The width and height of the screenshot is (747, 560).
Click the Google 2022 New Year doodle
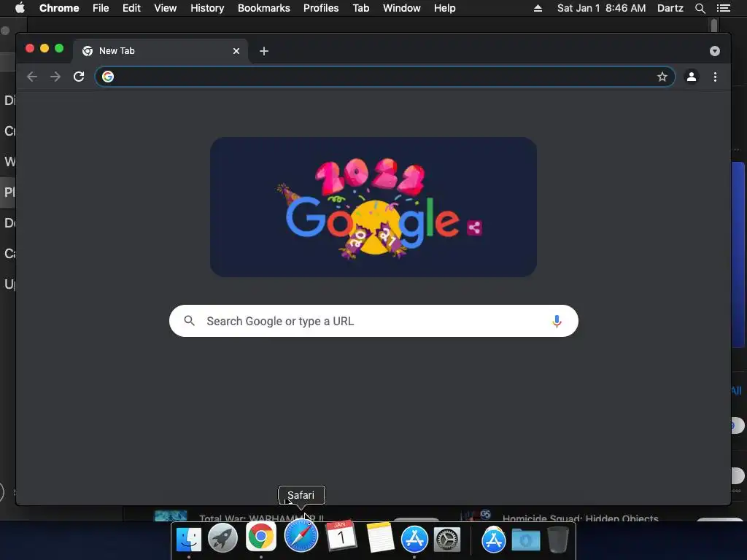[373, 207]
